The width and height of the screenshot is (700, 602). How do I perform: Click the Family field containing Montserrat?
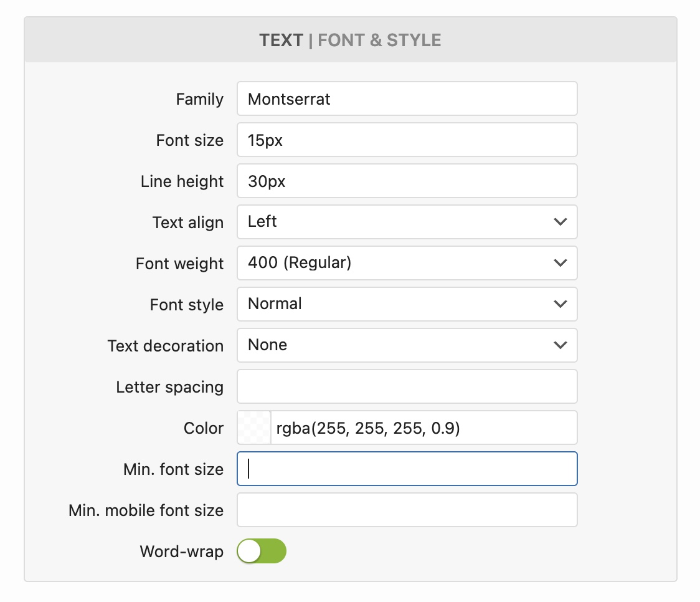coord(407,98)
